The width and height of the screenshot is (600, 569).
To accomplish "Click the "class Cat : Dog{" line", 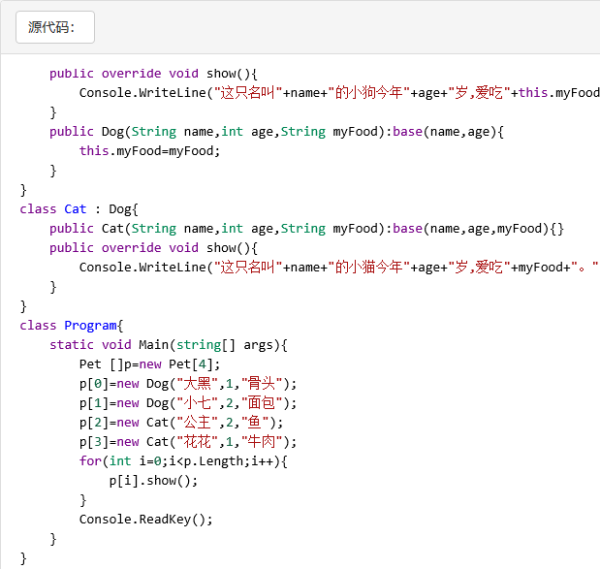I will [x=84, y=209].
